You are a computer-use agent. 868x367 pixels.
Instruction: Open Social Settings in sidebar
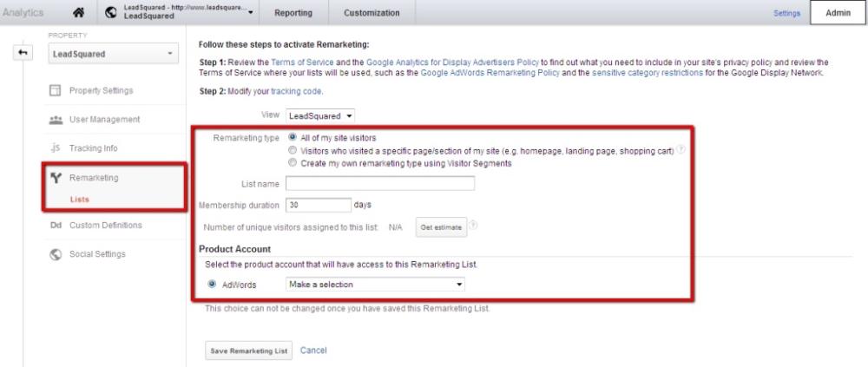pyautogui.click(x=97, y=254)
